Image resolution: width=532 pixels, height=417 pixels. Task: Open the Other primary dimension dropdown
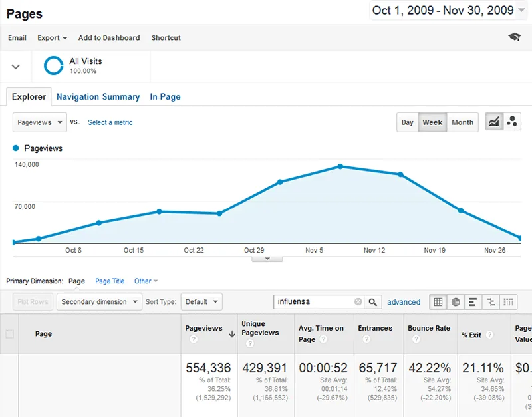pos(146,281)
